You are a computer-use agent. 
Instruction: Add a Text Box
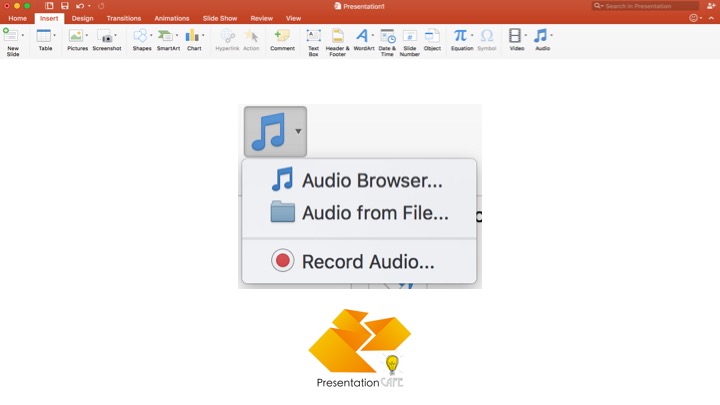coord(313,38)
